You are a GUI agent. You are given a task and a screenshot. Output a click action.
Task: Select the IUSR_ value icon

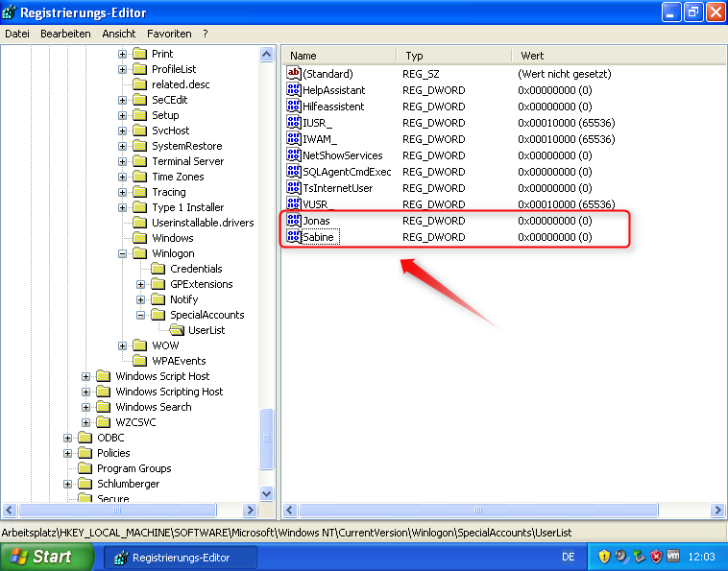pos(294,122)
